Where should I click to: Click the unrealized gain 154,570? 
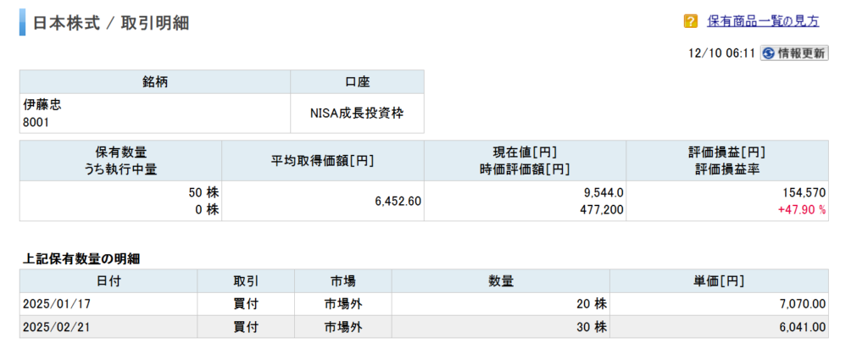(x=803, y=193)
